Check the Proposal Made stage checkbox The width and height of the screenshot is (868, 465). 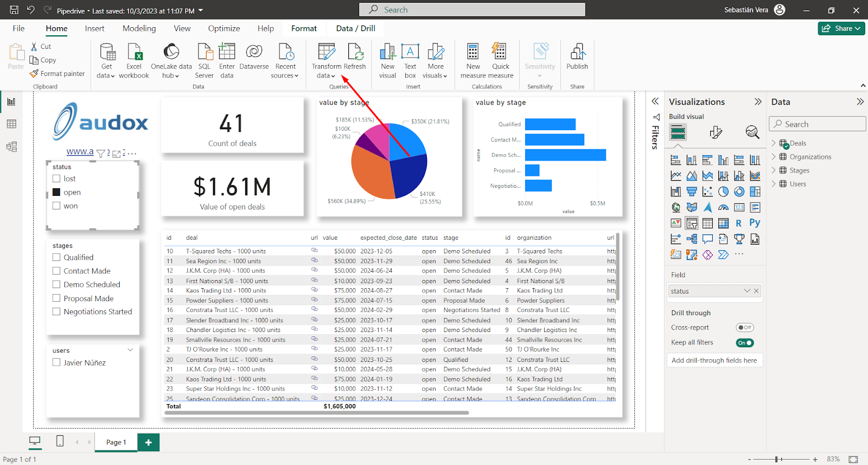(x=56, y=298)
